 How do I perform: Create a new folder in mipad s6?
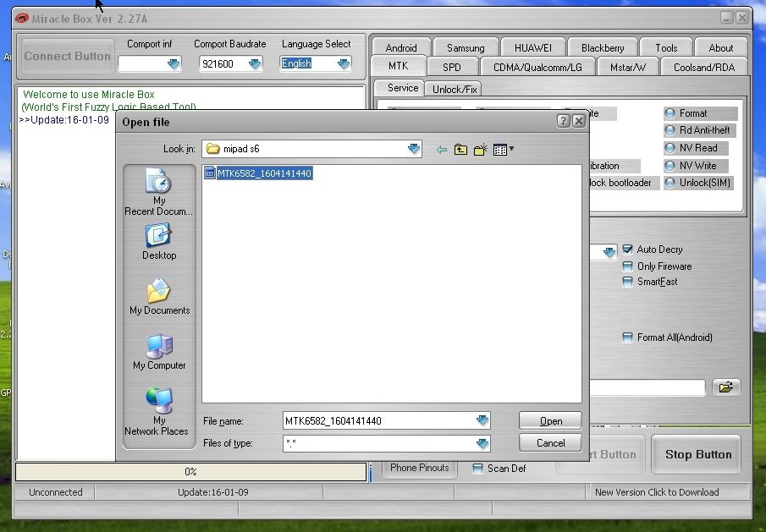tap(480, 150)
